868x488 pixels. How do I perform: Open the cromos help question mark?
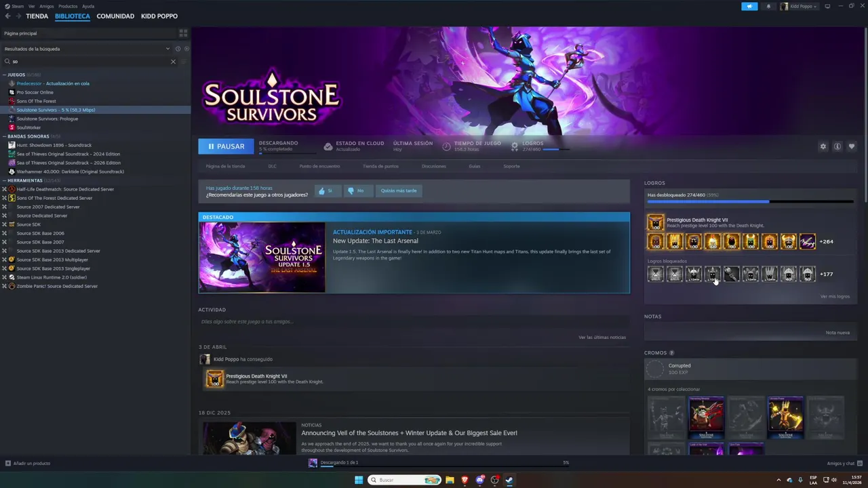coord(672,353)
